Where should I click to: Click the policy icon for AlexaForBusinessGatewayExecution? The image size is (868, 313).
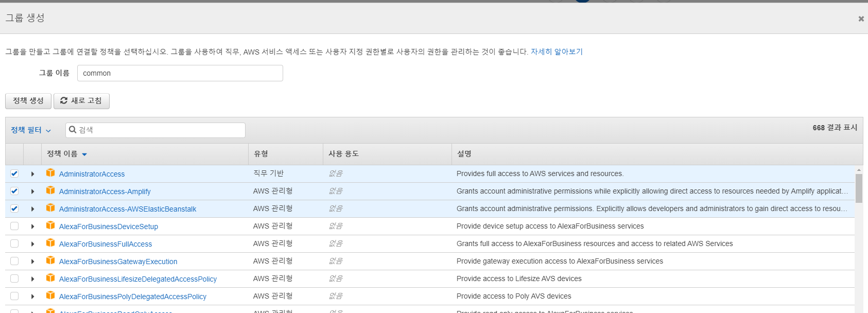(x=50, y=260)
